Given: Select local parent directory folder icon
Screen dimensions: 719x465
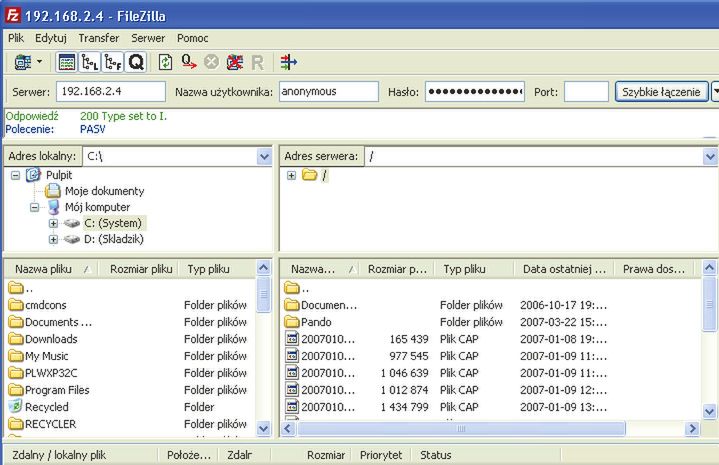Looking at the screenshot, I should tap(16, 288).
